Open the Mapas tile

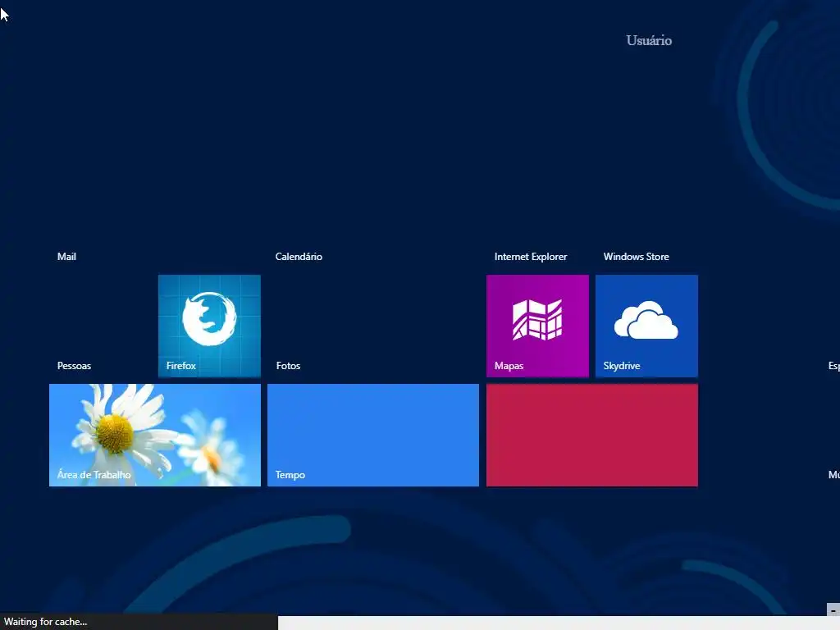pyautogui.click(x=537, y=326)
